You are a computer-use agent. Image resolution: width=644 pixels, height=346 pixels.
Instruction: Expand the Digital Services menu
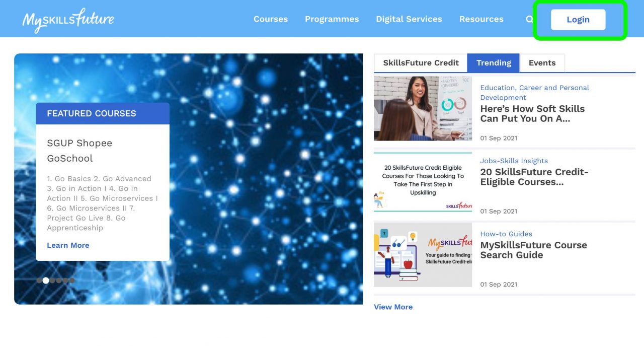(409, 19)
